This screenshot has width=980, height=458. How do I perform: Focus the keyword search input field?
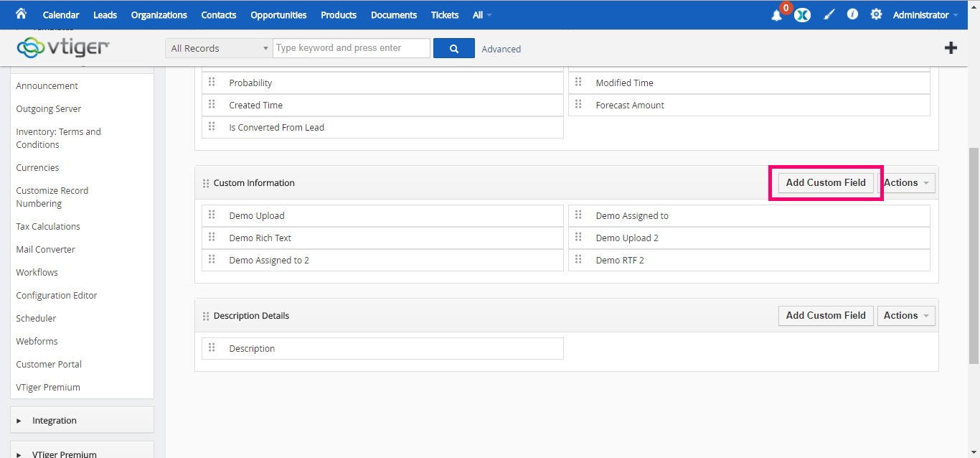pyautogui.click(x=352, y=48)
